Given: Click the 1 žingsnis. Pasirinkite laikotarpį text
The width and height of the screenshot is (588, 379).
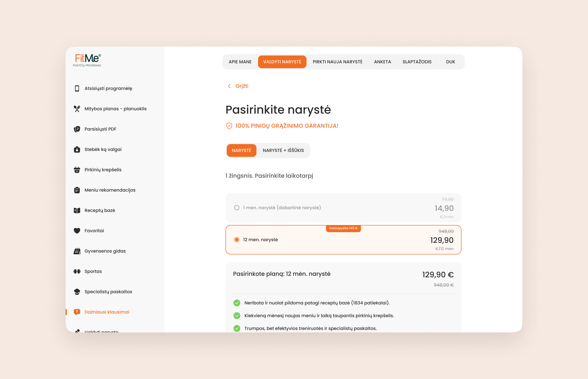Looking at the screenshot, I should 269,176.
